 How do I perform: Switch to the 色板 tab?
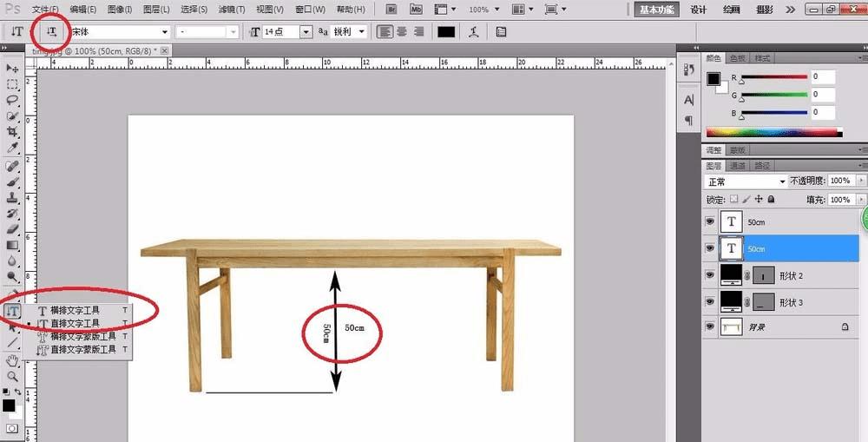point(737,58)
